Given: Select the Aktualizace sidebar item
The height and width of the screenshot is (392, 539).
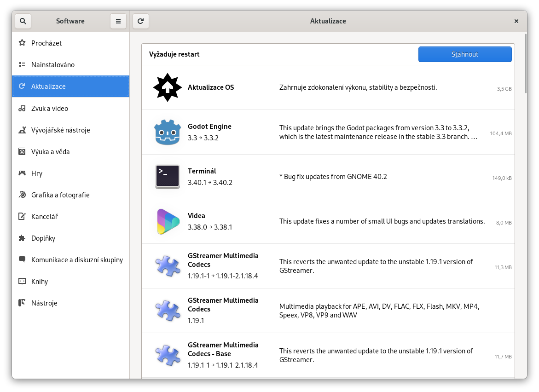Looking at the screenshot, I should [x=48, y=86].
